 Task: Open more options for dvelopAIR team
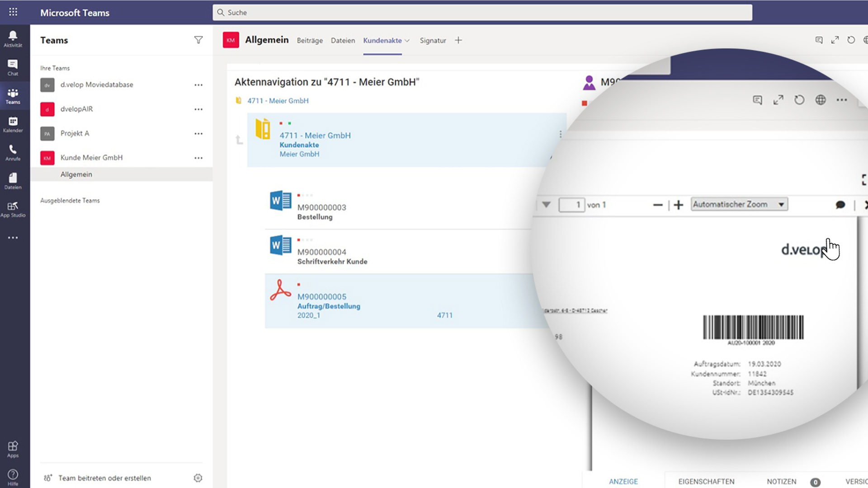pos(198,109)
